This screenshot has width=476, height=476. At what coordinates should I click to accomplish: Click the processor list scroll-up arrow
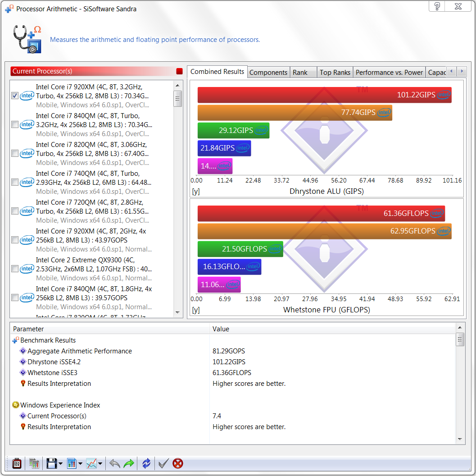[x=177, y=85]
